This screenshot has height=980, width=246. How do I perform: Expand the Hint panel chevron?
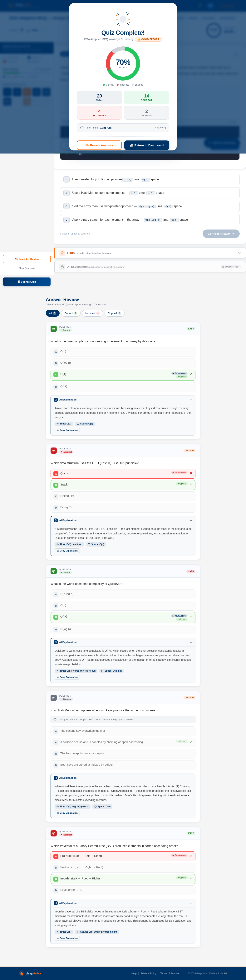coord(239,253)
